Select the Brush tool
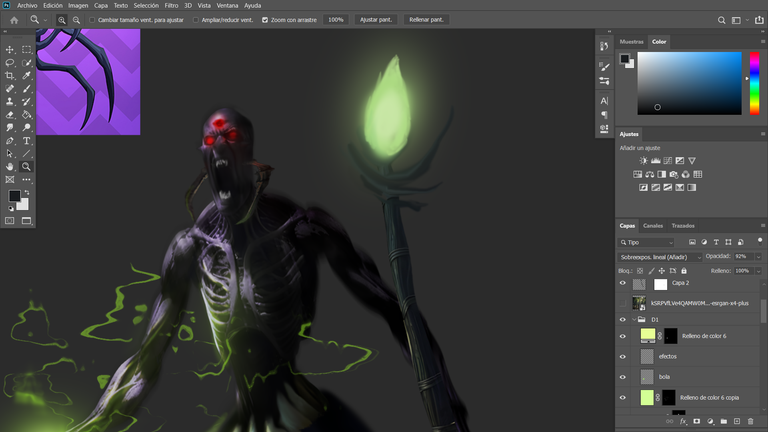The width and height of the screenshot is (768, 432). point(26,89)
